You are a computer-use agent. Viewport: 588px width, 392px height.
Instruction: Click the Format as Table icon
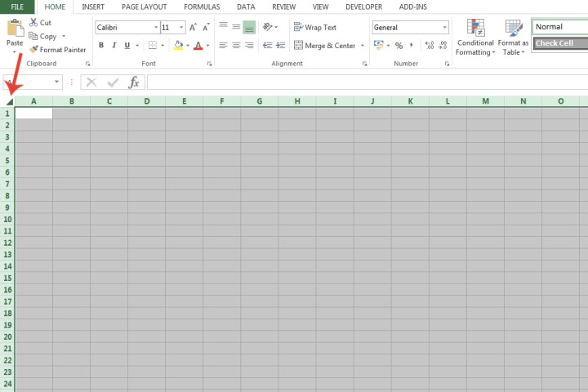coord(514,38)
